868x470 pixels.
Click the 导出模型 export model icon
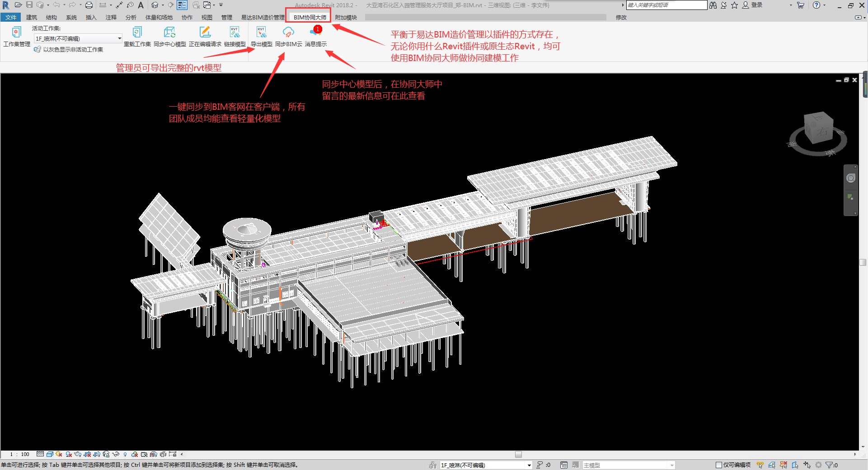tap(261, 37)
